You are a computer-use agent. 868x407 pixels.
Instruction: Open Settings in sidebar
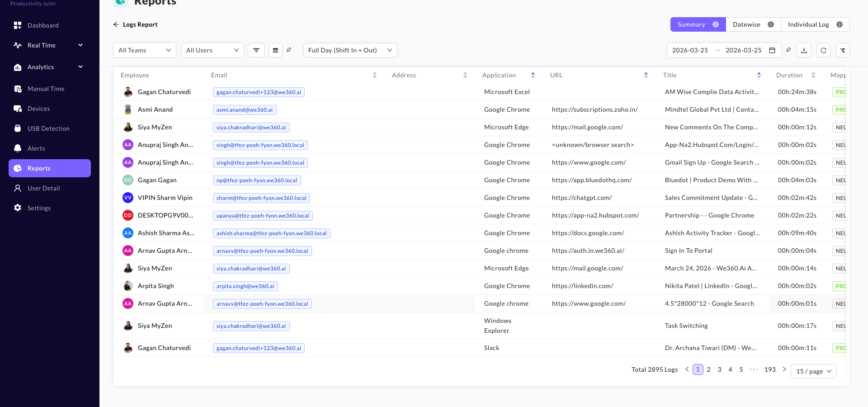50,208
